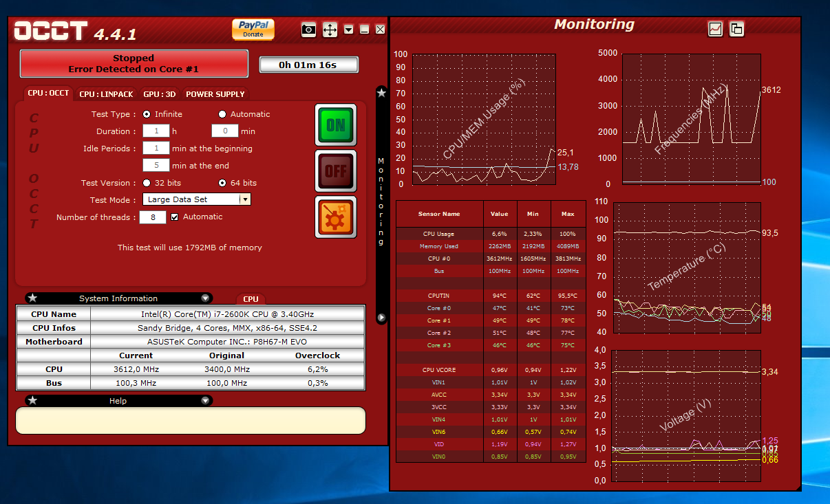Viewport: 830px width, 504px height.
Task: Switch to the CPU : LINPACK tab
Action: coord(106,94)
